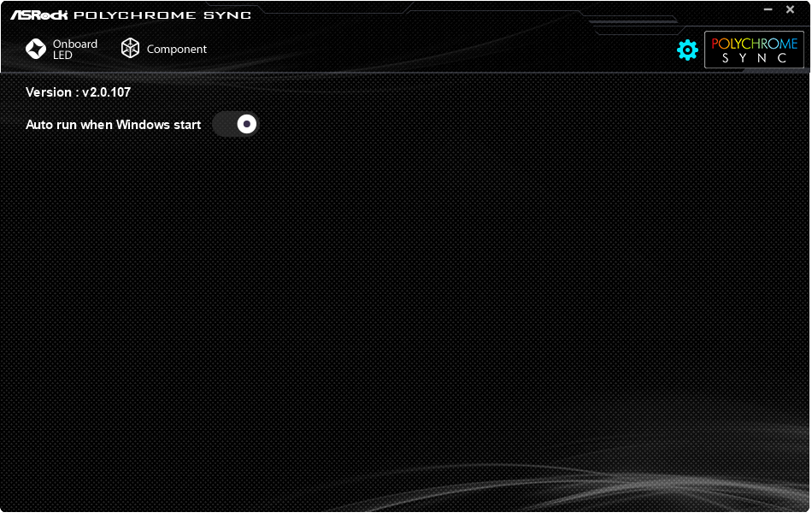Toggle Auto run when Windows start
Screen dimensions: 812x530
point(236,124)
